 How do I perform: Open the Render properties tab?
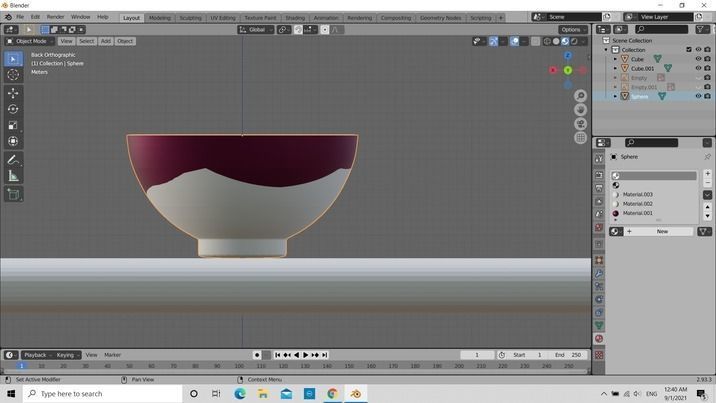coord(599,175)
